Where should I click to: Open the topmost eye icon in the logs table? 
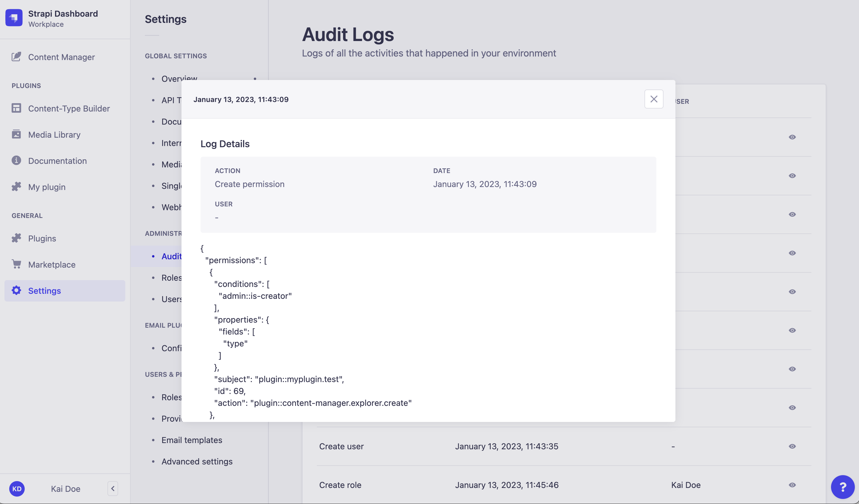pos(792,136)
